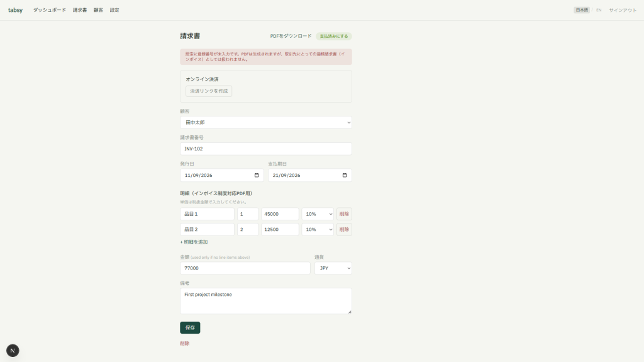Click the quantity field of 品目 1
The image size is (644, 362).
click(x=248, y=214)
